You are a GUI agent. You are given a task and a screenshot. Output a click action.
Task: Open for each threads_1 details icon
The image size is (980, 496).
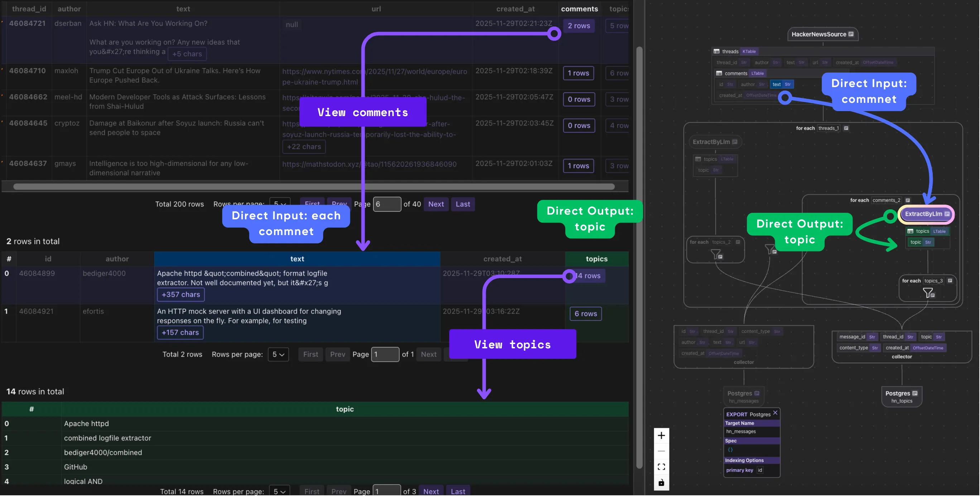click(x=846, y=128)
